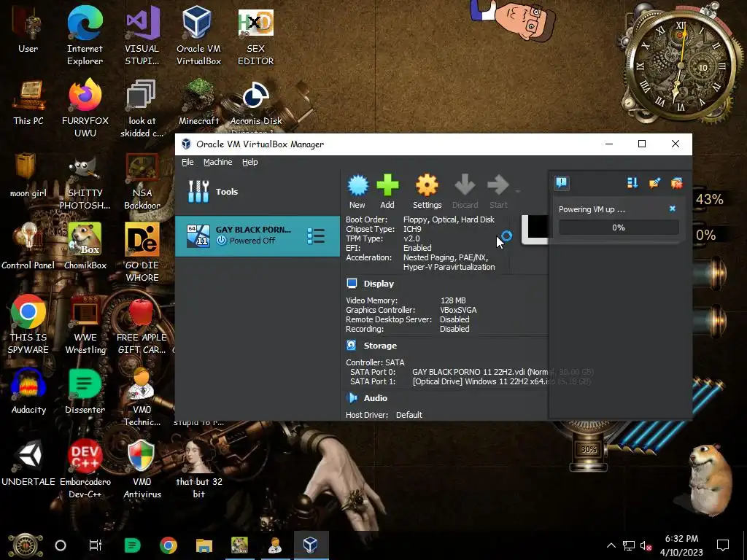Click the Minecraft desktop icon
The width and height of the screenshot is (747, 560).
[x=198, y=103]
